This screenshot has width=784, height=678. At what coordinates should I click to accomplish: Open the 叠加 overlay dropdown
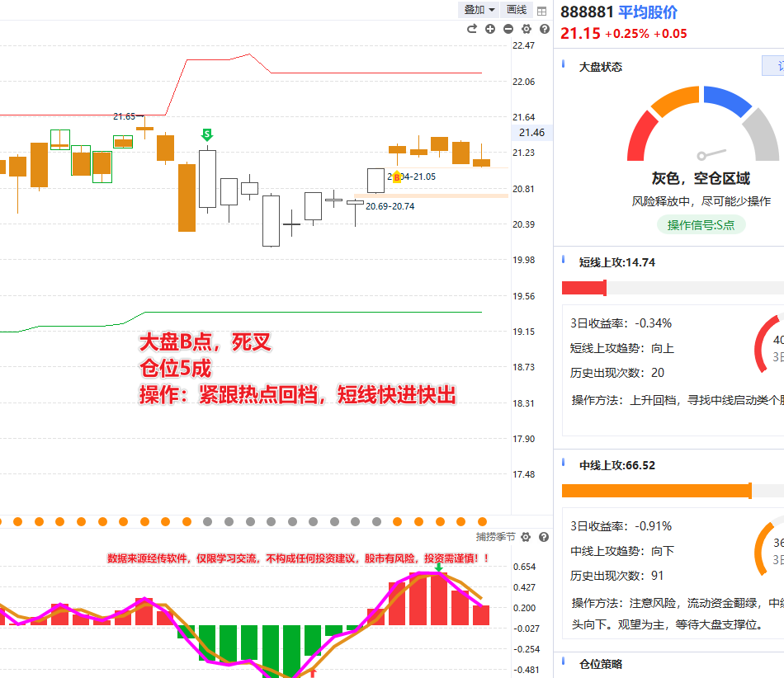point(479,10)
